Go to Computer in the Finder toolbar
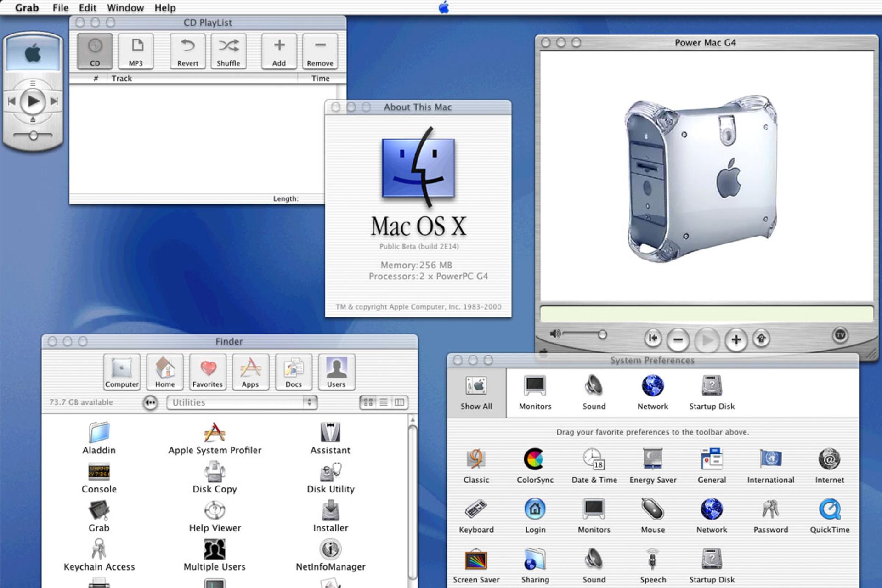This screenshot has height=588, width=882. (x=122, y=372)
